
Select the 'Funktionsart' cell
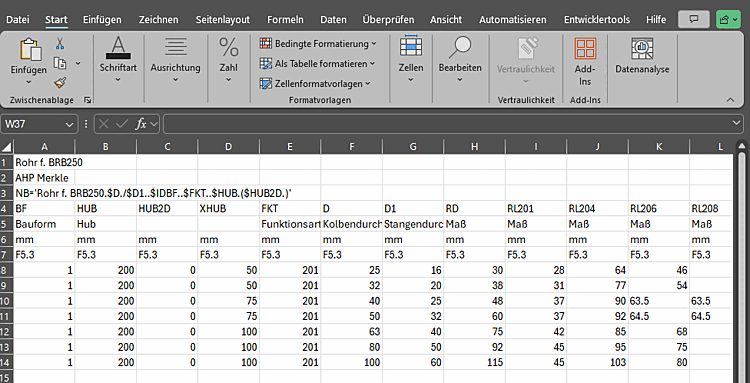click(x=290, y=223)
